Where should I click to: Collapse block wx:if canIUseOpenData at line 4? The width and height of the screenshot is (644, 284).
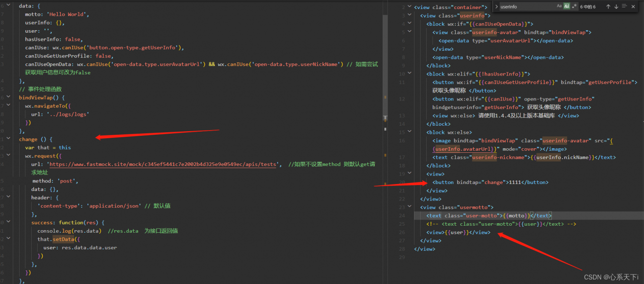coord(410,24)
